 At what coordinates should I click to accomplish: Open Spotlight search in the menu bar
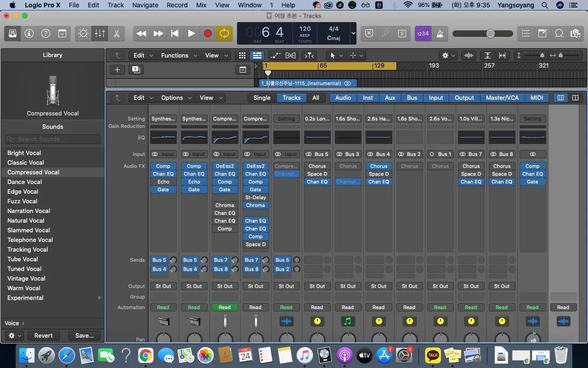click(544, 5)
